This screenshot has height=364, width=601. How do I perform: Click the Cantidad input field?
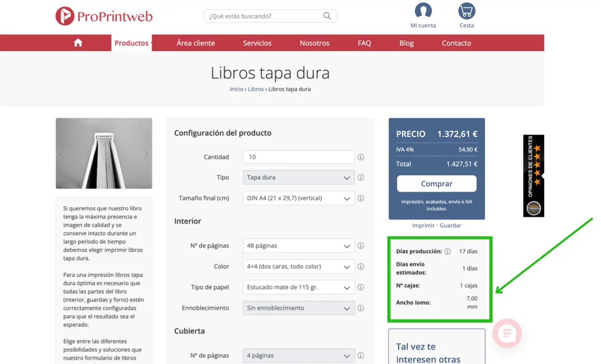pos(298,157)
